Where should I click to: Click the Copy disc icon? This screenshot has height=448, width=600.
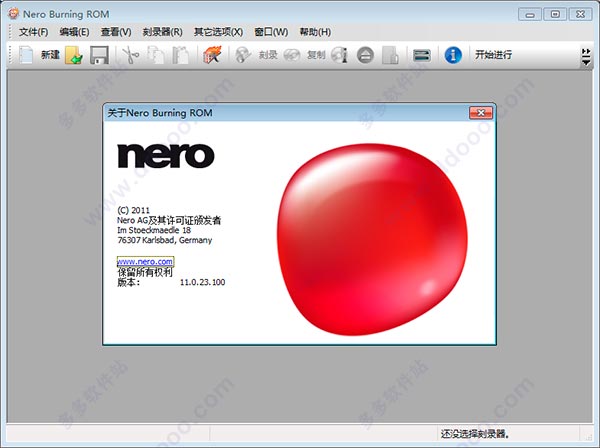(x=292, y=55)
